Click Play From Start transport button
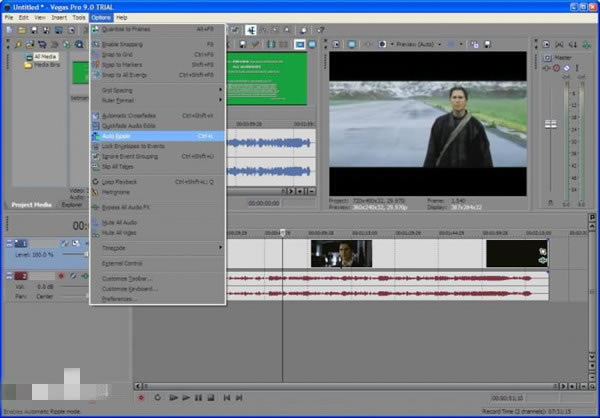The height and width of the screenshot is (418, 600). [172, 397]
